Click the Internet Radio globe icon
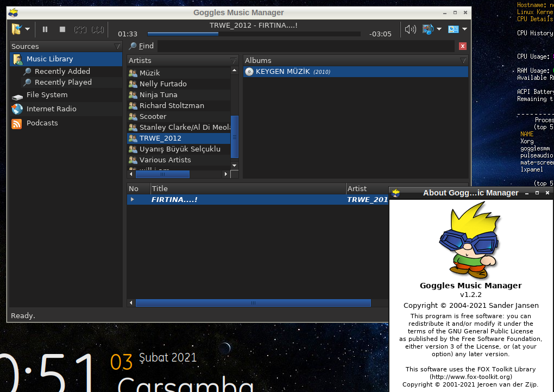 (x=17, y=109)
